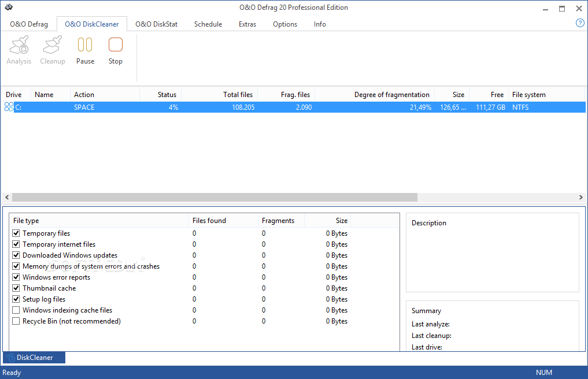Click the Last cleanup: summary label
The width and height of the screenshot is (588, 379).
pyautogui.click(x=431, y=336)
